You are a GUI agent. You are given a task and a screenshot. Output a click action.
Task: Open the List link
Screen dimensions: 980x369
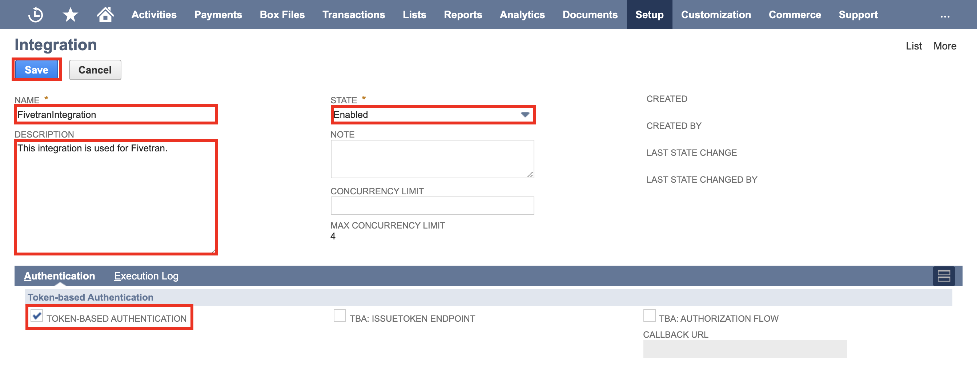pos(913,46)
